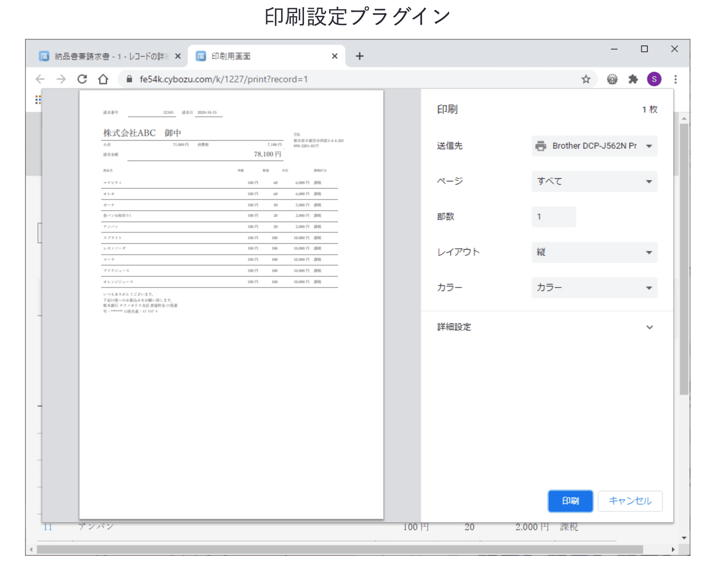Click the 株式会社ABC 御中 preview text
The width and height of the screenshot is (728, 564).
tap(142, 133)
